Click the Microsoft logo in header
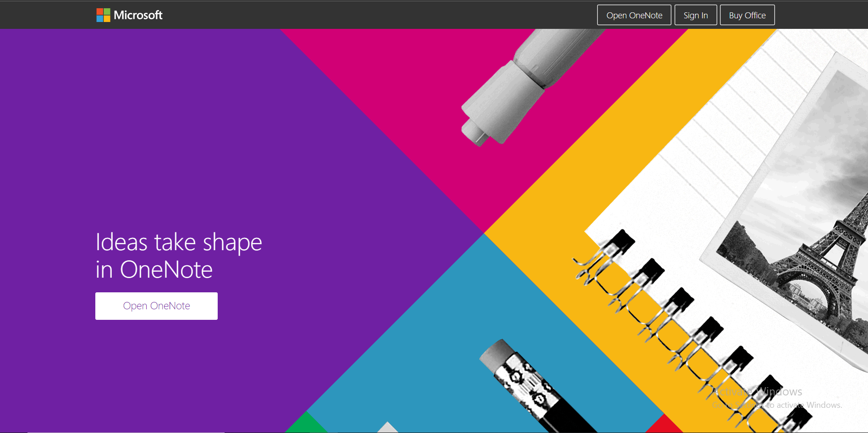 (x=129, y=15)
